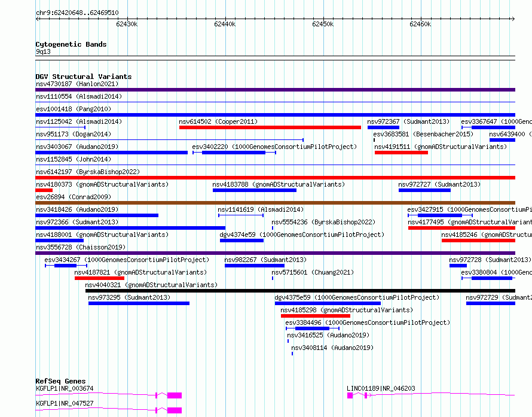This screenshot has width=532, height=417.
Task: Click nsv4185298 (gnomADStructuralVariants) label
Action: 347,310
